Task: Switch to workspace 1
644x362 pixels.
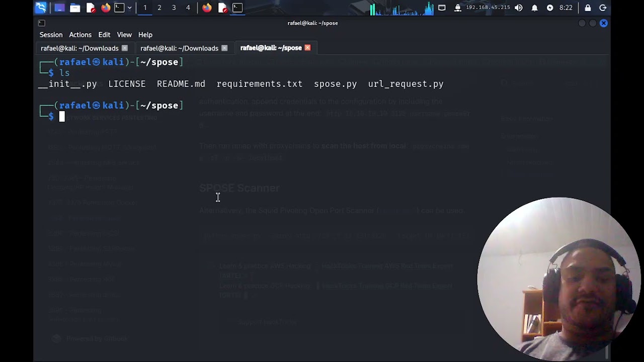Action: coord(145,8)
